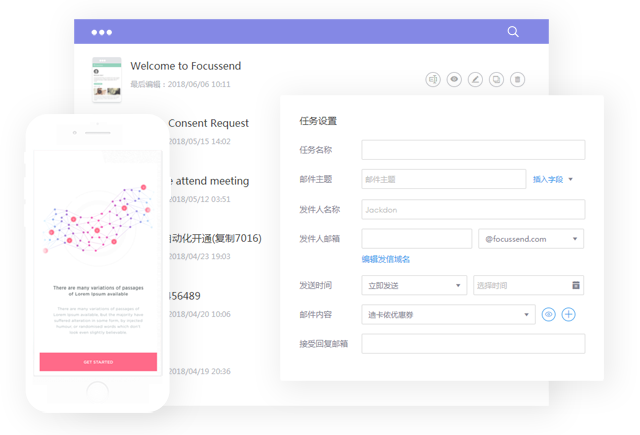Open the Welcome to Focussend template thumbnail
640x435 pixels.
[x=107, y=80]
